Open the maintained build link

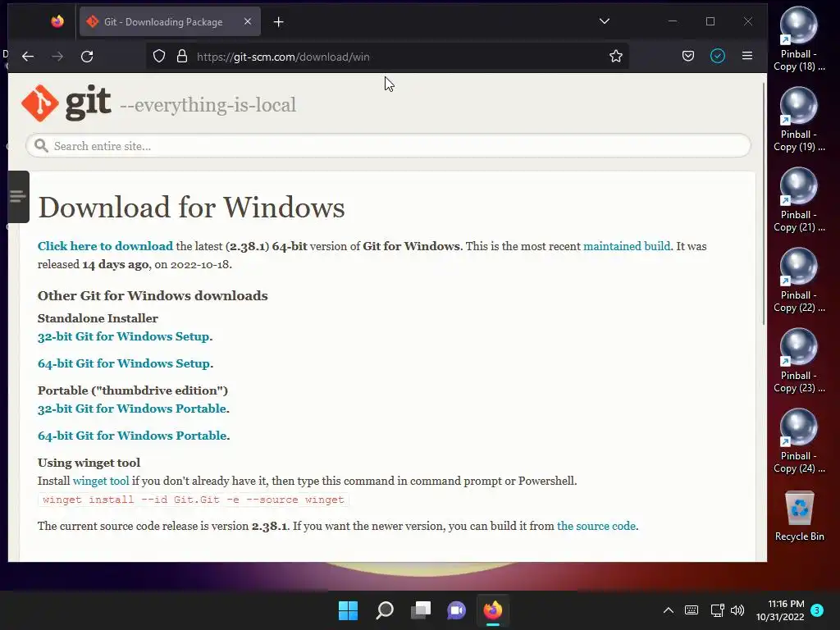[626, 246]
